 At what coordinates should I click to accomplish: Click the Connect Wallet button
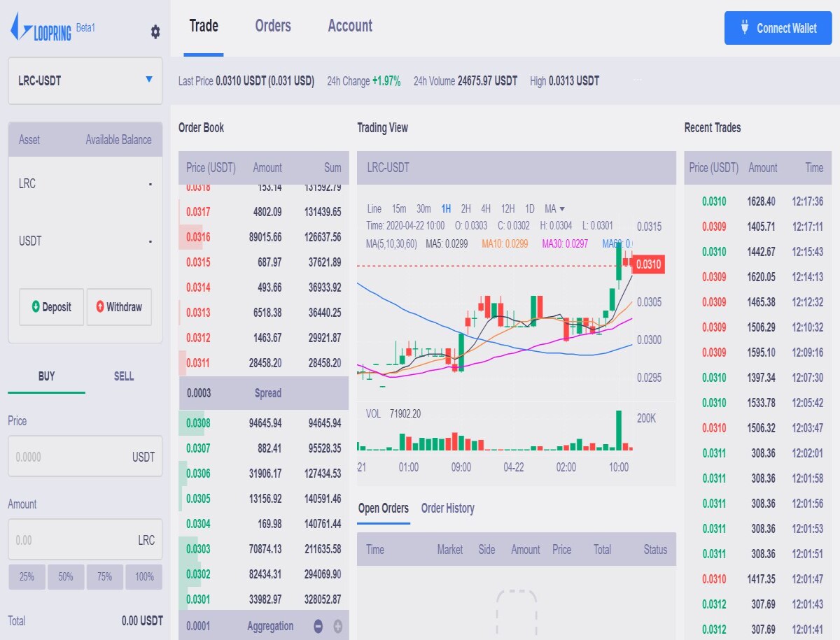coord(778,28)
